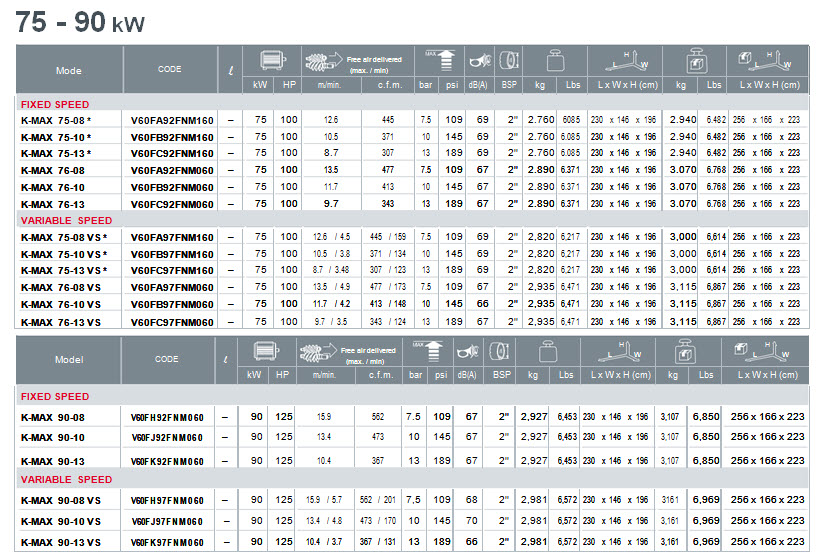
Task: Click the free air delivered screw icon in top table
Action: [323, 63]
